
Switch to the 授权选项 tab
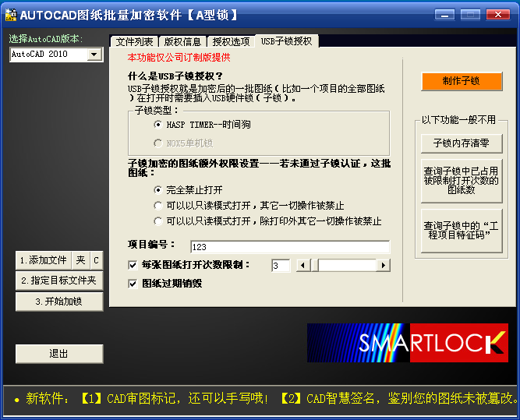tap(231, 41)
